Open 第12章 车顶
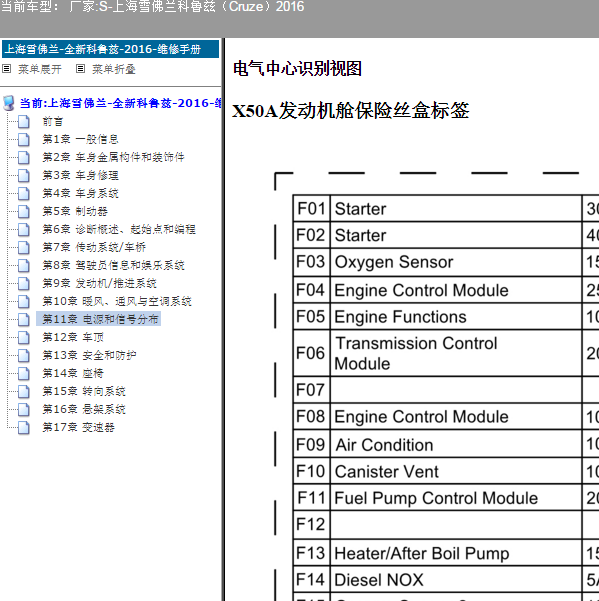Screen dimensions: 599x601 [x=73, y=338]
